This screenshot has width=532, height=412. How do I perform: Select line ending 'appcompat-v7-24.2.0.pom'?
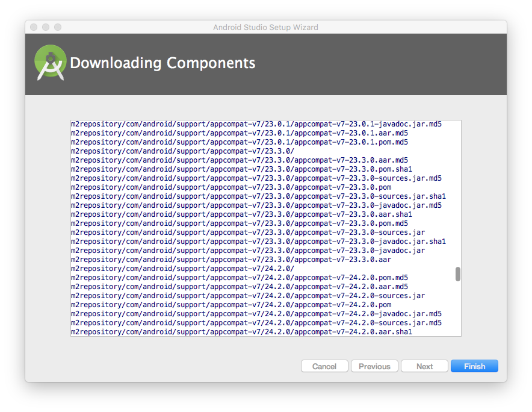pyautogui.click(x=231, y=305)
